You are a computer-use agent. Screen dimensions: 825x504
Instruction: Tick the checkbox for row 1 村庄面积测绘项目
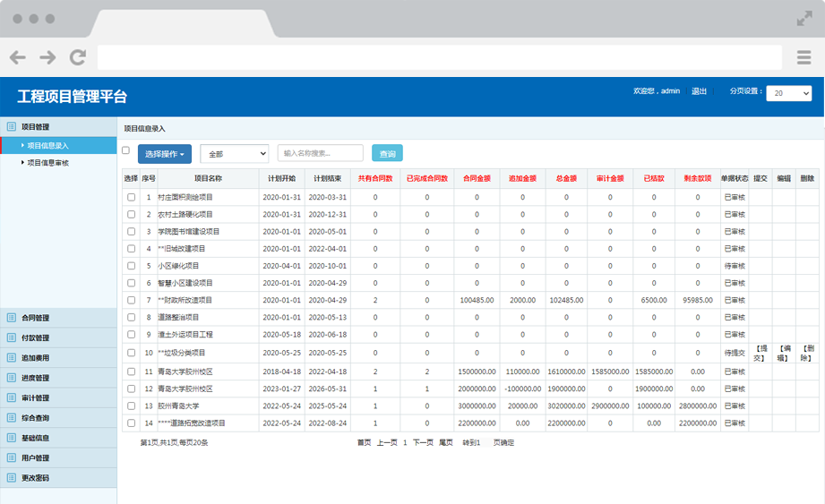[131, 197]
